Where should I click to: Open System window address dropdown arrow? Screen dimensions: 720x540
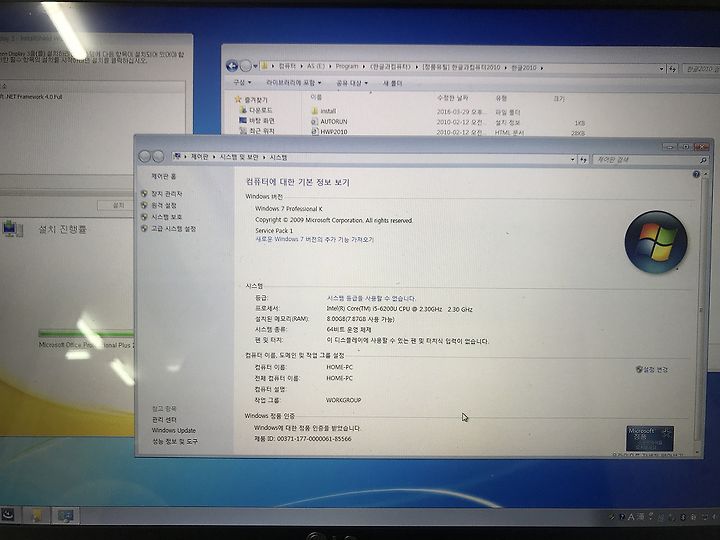573,159
